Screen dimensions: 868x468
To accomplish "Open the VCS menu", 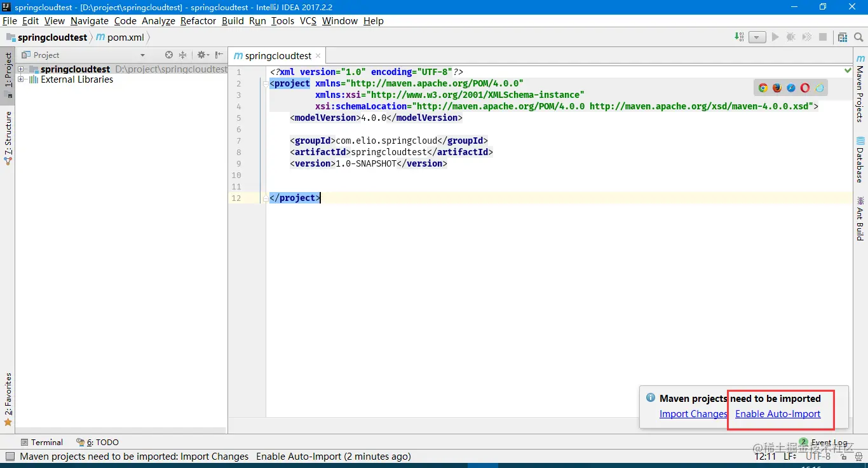I will click(308, 21).
